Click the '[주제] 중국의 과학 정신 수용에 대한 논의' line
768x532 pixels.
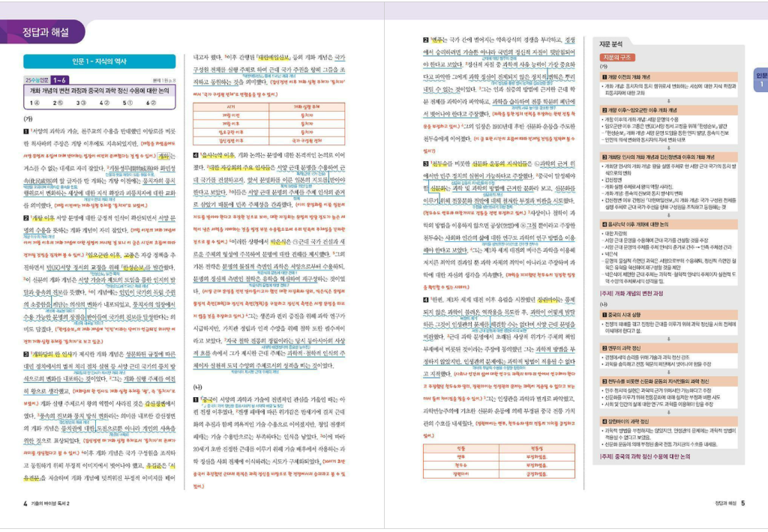click(x=645, y=456)
